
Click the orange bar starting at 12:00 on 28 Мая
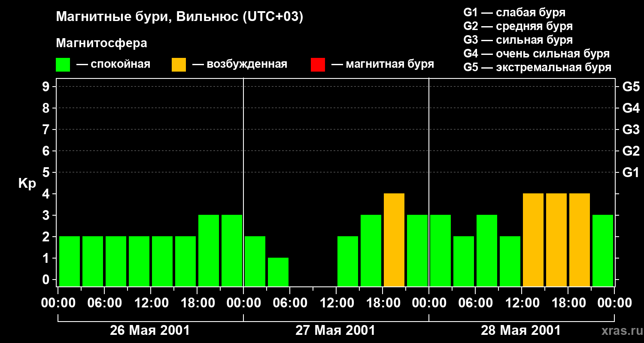[533, 240]
